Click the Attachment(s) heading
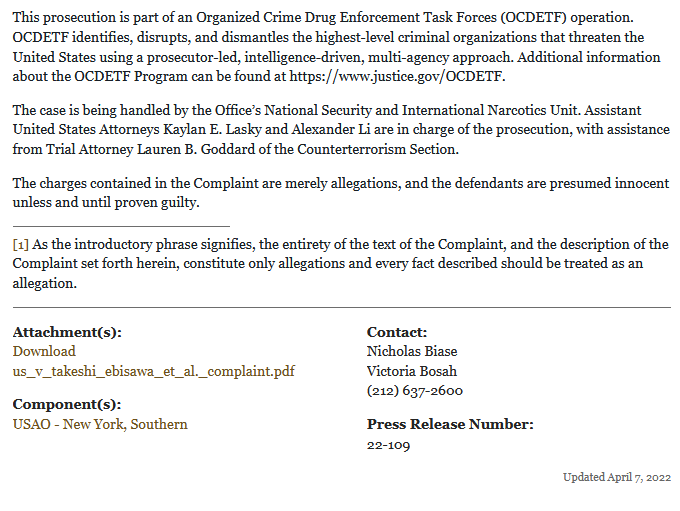 pos(74,332)
